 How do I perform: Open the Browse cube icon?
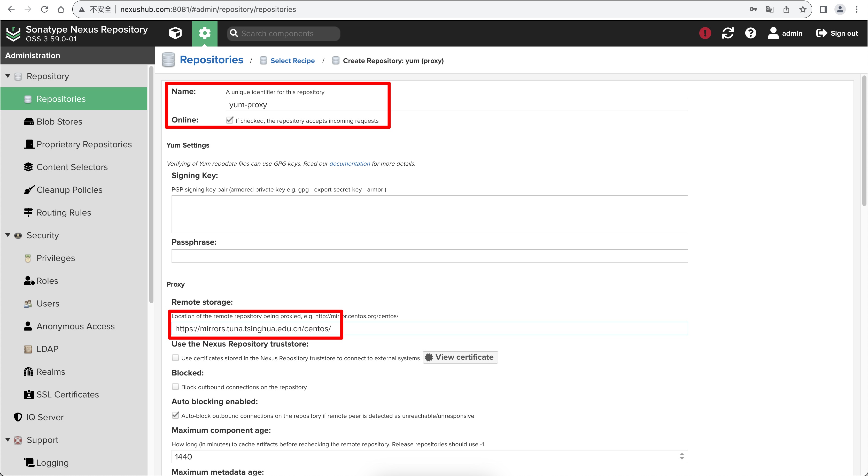[175, 33]
